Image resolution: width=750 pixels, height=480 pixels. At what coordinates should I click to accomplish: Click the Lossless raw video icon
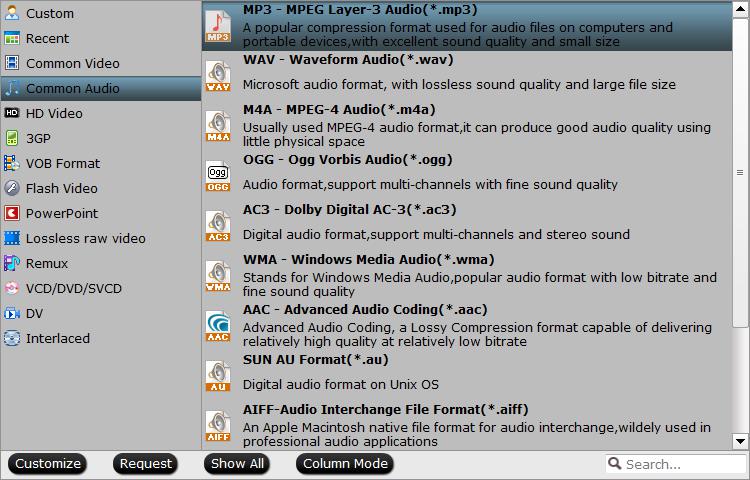pos(12,238)
